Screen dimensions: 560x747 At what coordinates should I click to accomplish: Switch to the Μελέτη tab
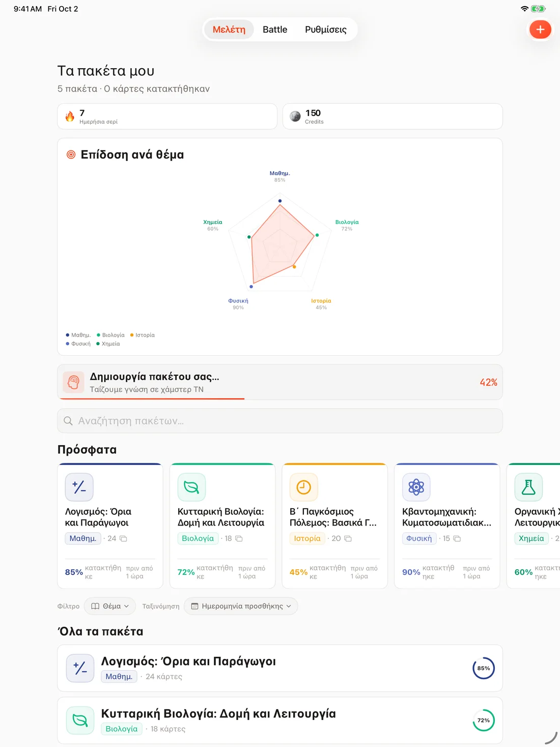click(229, 30)
